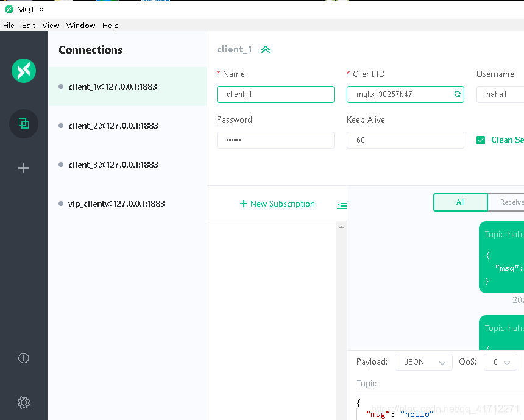Select the All messages tab
524x420 pixels.
461,202
